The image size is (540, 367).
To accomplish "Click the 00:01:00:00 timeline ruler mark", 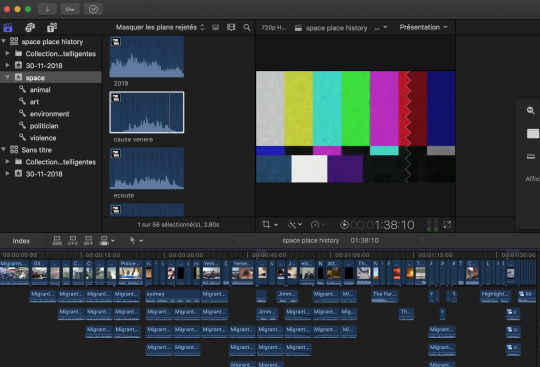I will [352, 255].
